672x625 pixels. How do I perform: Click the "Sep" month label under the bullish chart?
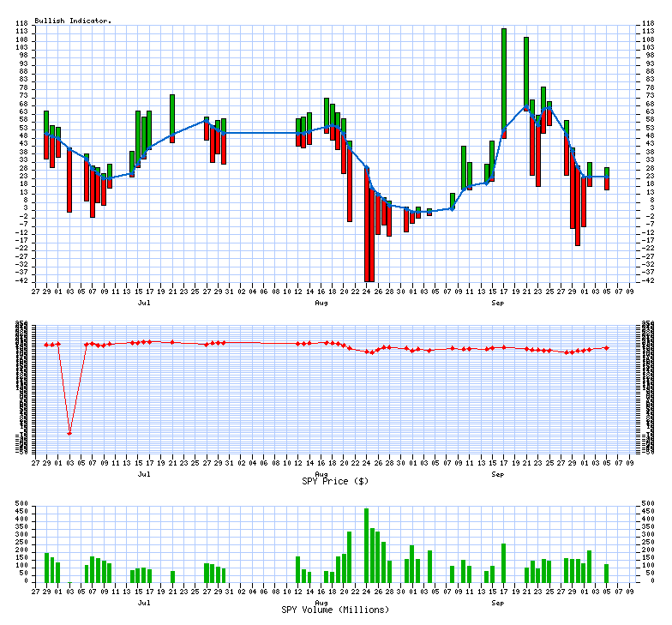pos(498,303)
